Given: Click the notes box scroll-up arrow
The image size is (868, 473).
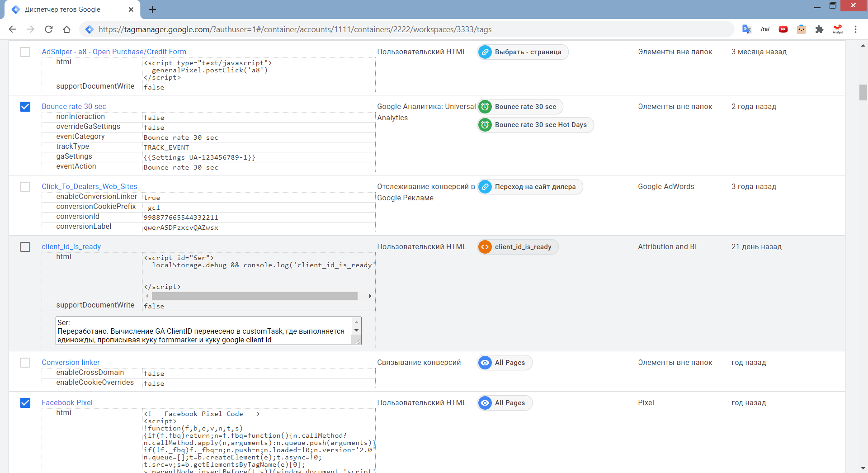Looking at the screenshot, I should point(356,322).
